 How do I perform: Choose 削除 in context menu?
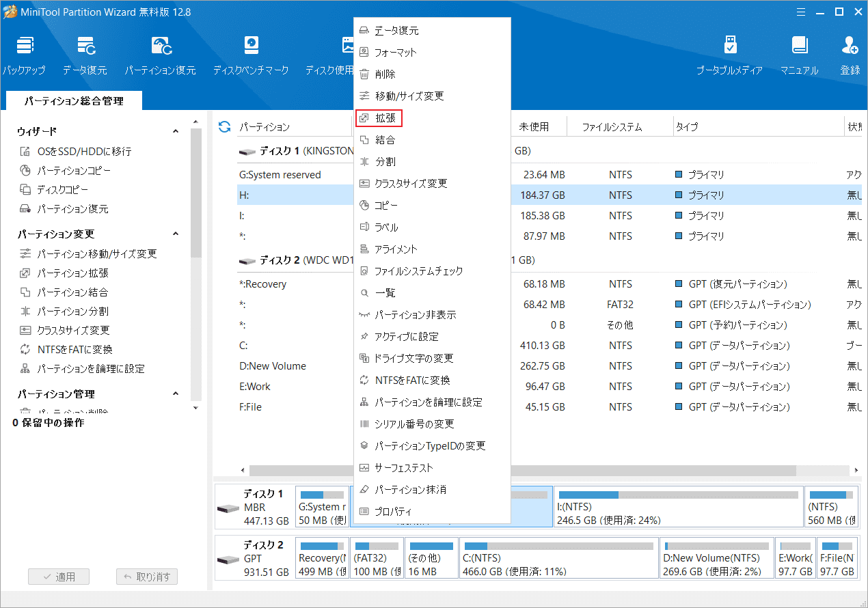coord(432,74)
